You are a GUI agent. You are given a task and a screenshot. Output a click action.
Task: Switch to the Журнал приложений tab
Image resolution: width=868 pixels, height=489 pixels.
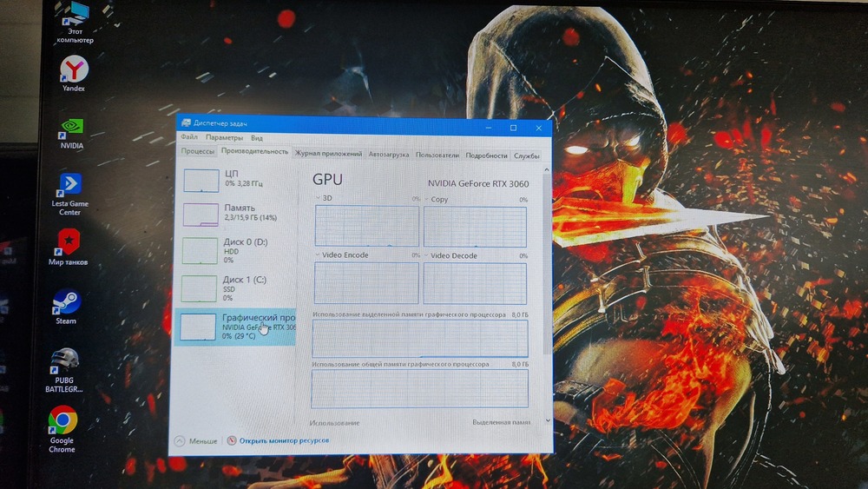click(328, 154)
